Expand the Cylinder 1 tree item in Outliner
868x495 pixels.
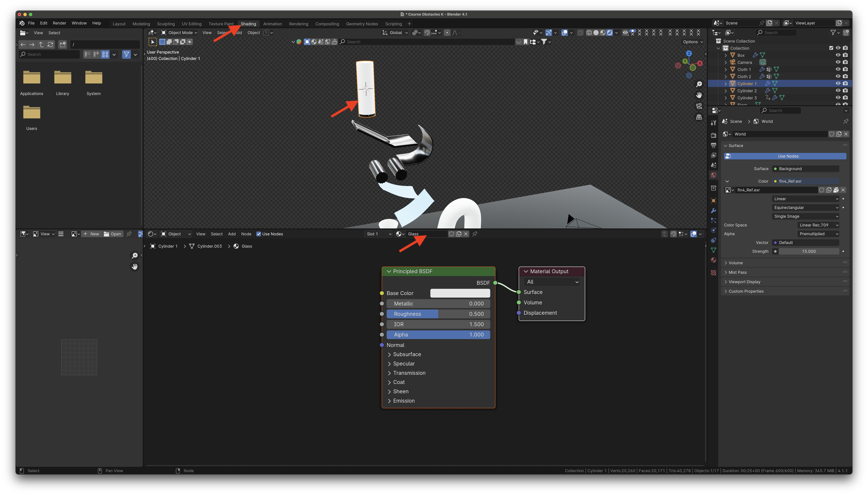pos(726,84)
